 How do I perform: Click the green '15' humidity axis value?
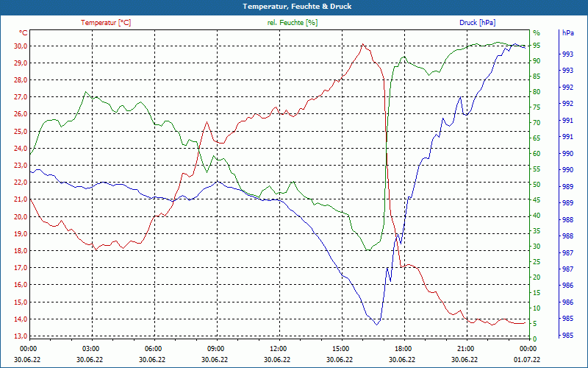click(537, 293)
